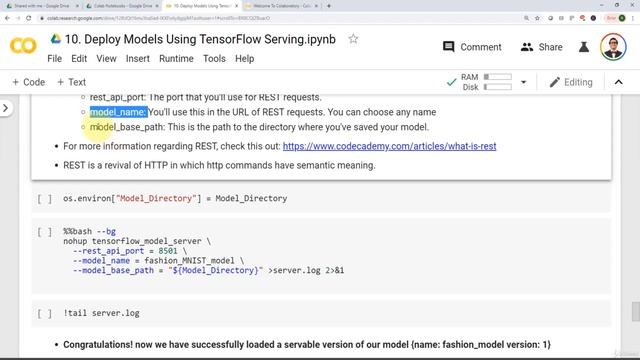Open the Comment panel

tap(472, 47)
